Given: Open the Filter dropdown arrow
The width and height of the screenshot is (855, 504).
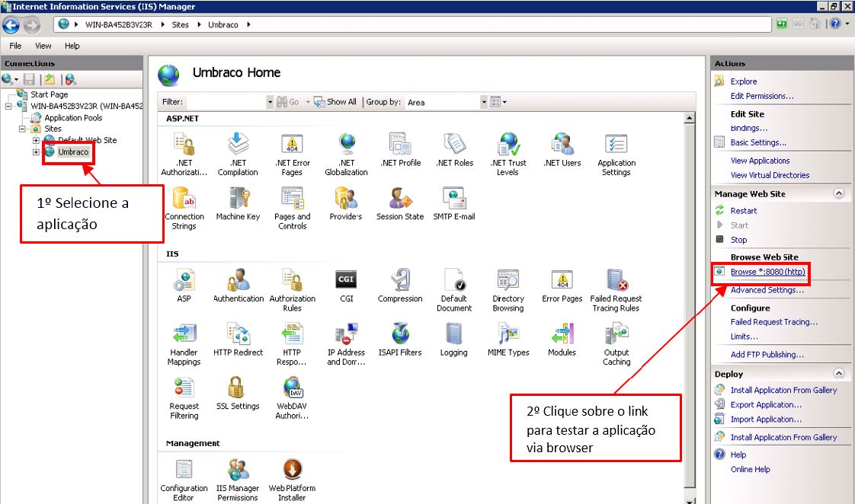Looking at the screenshot, I should point(269,102).
